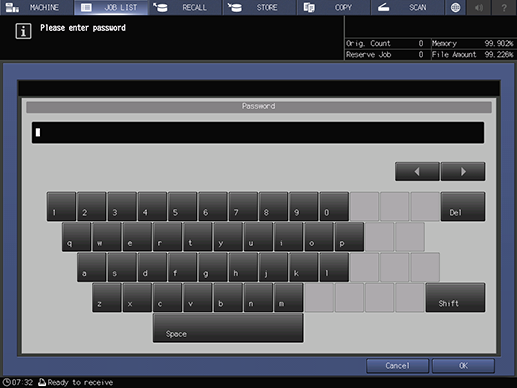Switch to the COPY tab
This screenshot has width=517, height=388.
333,7
